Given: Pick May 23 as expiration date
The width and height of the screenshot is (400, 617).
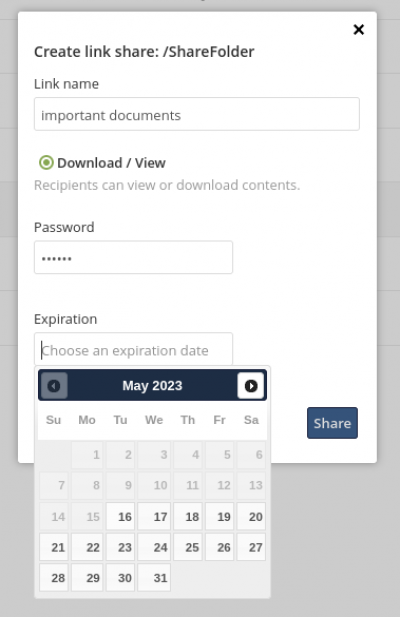Looking at the screenshot, I should point(120,547).
